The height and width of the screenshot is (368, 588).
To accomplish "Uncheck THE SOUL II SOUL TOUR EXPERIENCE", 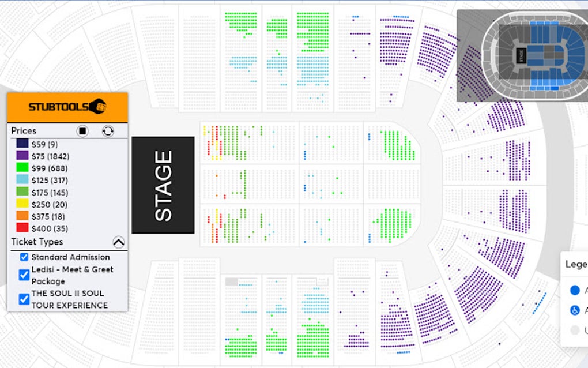I will point(24,299).
